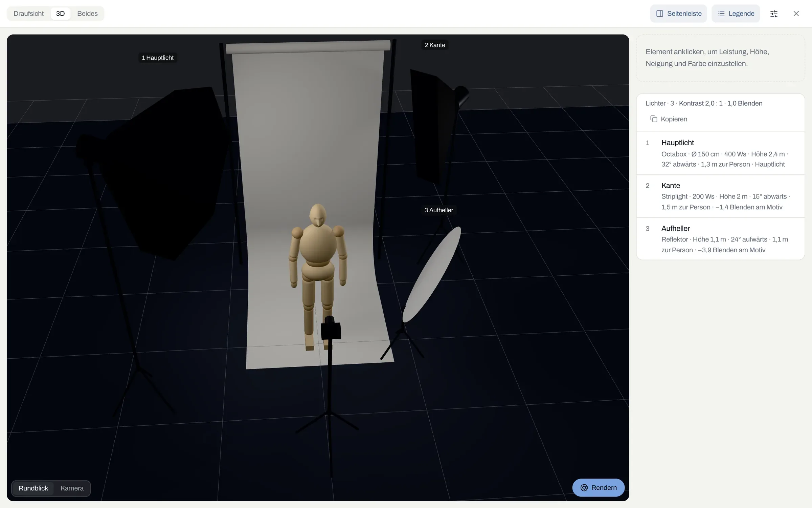
Task: Click the Lichter contrast summary text
Action: [704, 103]
